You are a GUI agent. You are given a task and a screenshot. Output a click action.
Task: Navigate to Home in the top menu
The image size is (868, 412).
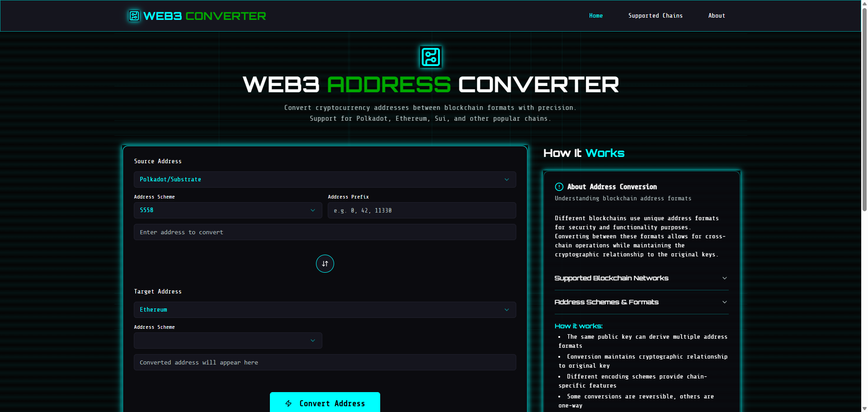[595, 15]
